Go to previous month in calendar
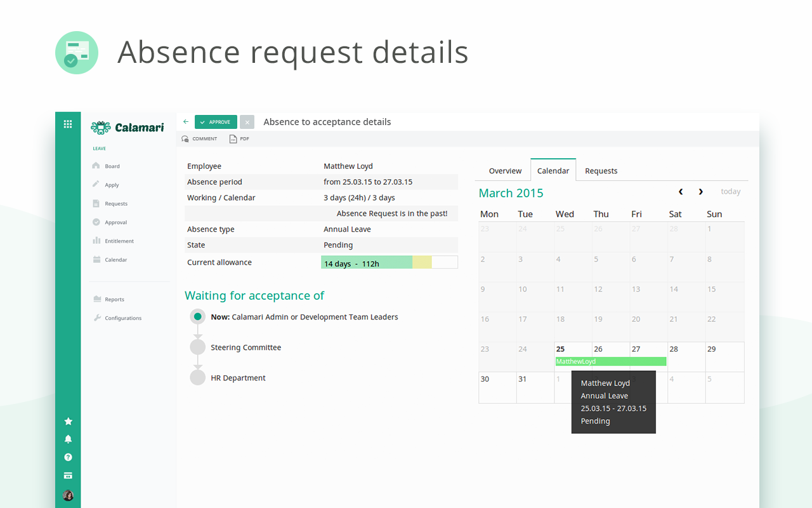The image size is (812, 508). click(681, 192)
